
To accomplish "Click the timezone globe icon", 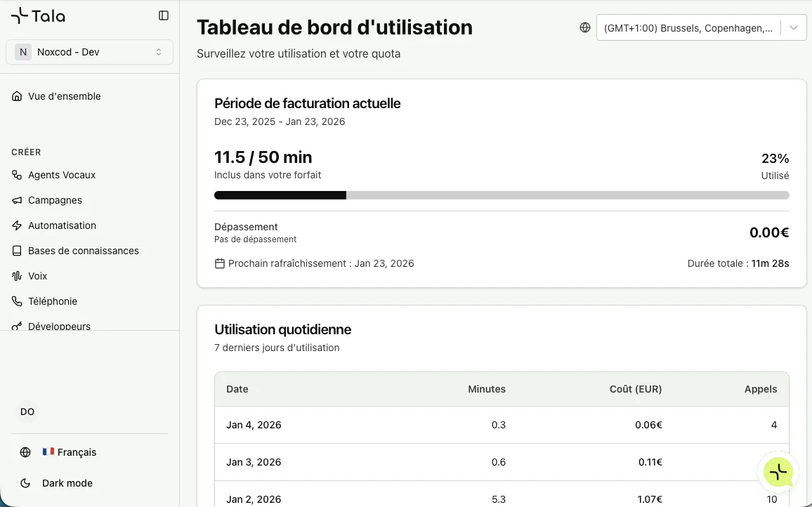I will (585, 28).
